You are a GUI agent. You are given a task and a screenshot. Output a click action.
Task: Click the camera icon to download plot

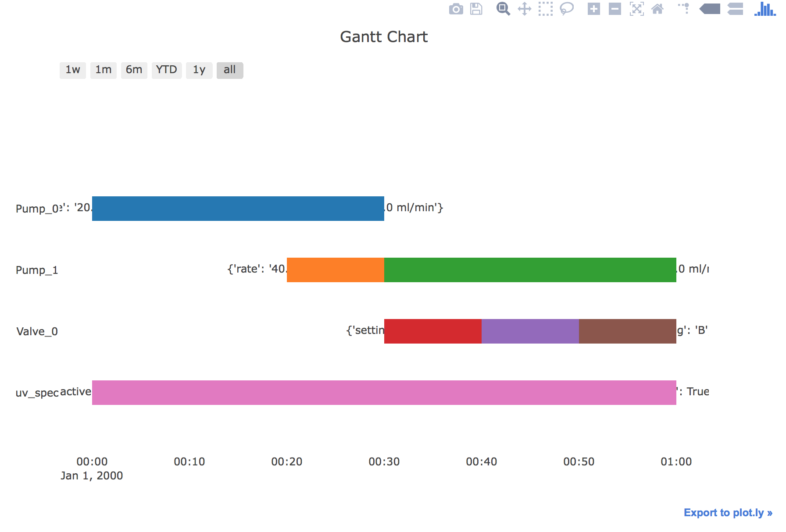(x=456, y=8)
